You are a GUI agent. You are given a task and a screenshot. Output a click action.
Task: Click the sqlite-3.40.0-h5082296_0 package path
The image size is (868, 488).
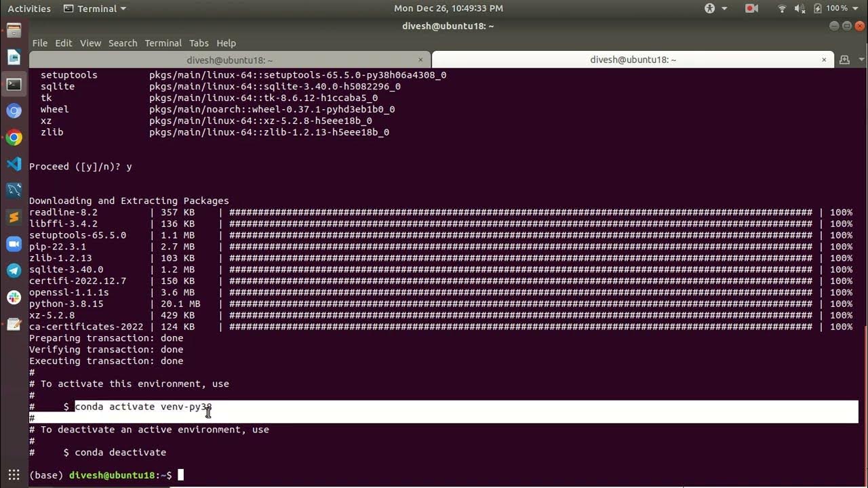[275, 87]
